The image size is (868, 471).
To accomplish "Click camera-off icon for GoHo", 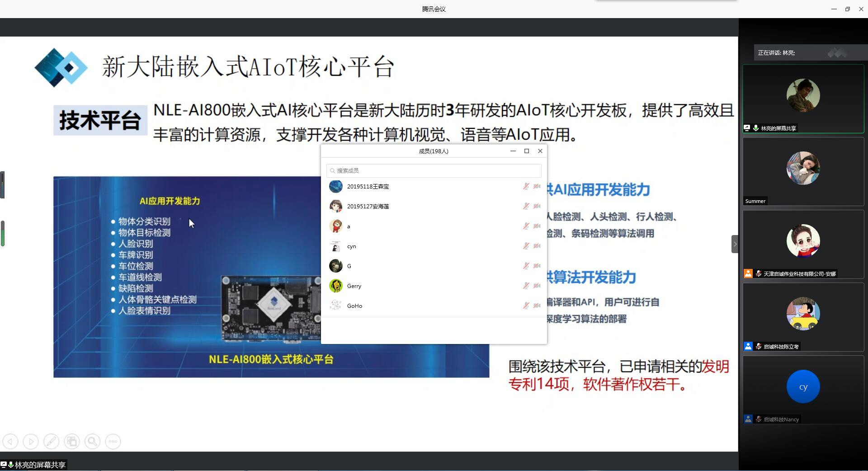I will (x=537, y=306).
